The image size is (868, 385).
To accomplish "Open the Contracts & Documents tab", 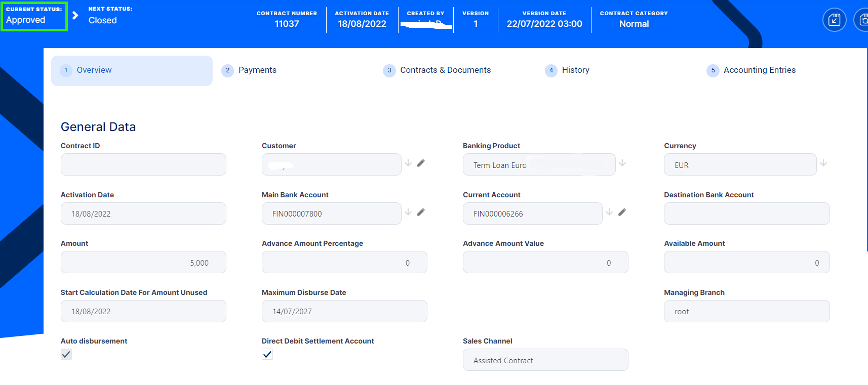I will (x=445, y=70).
